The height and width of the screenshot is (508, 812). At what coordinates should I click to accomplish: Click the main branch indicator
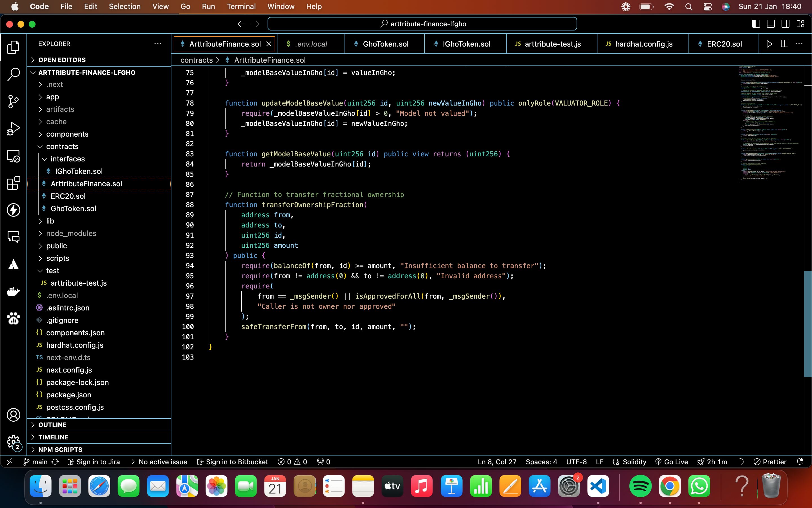click(35, 462)
